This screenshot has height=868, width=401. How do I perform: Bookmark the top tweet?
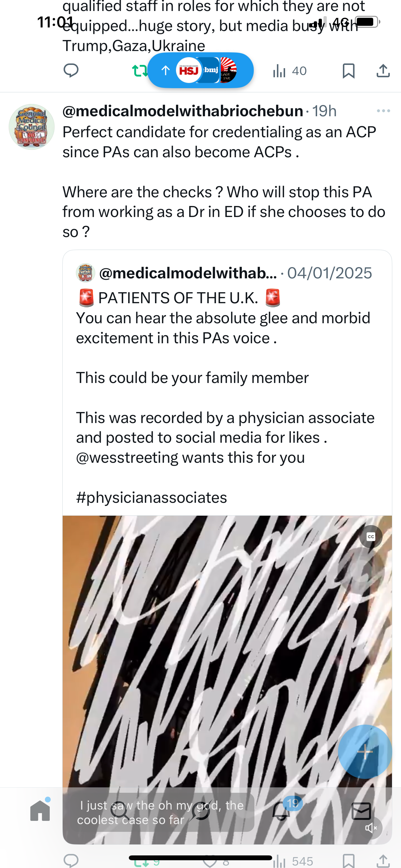[348, 71]
